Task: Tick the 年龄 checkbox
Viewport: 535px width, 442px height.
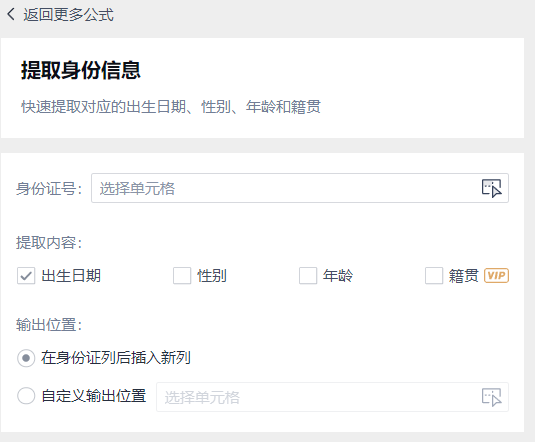Action: coord(308,275)
